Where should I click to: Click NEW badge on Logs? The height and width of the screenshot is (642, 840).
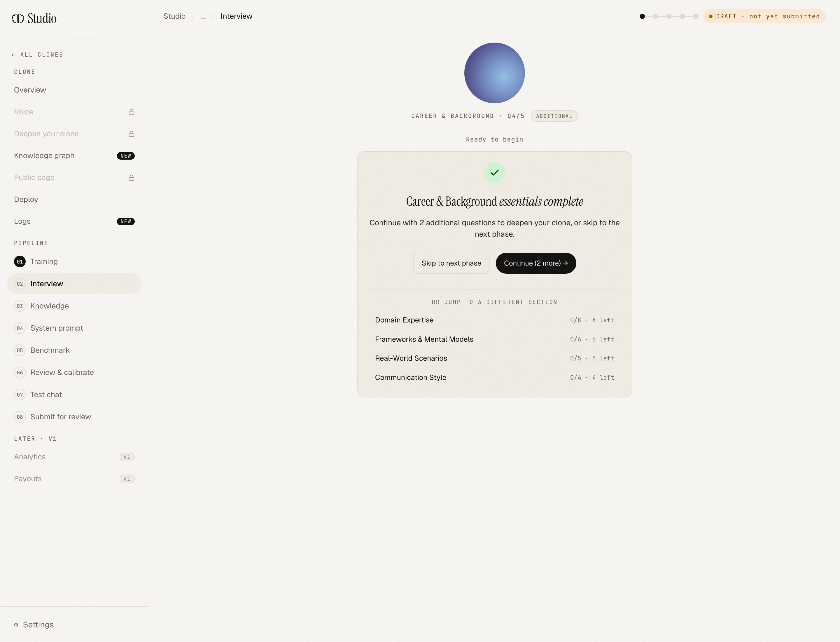(126, 222)
